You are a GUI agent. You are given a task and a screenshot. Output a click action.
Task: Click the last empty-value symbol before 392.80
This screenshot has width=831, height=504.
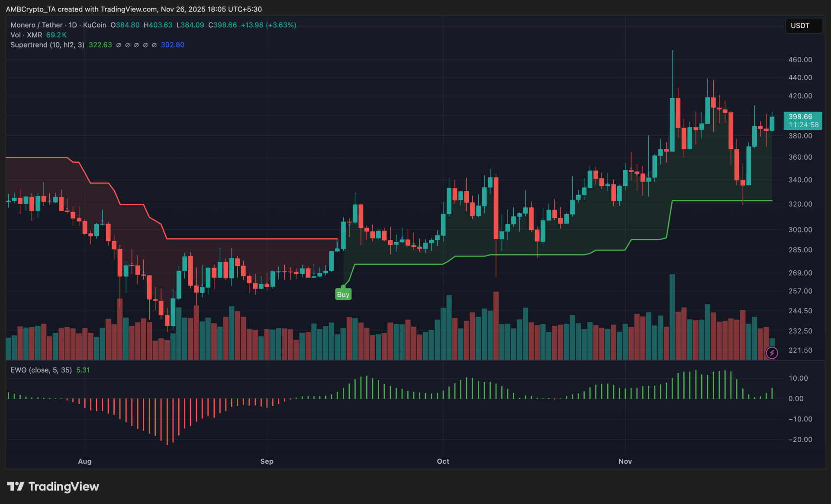154,45
